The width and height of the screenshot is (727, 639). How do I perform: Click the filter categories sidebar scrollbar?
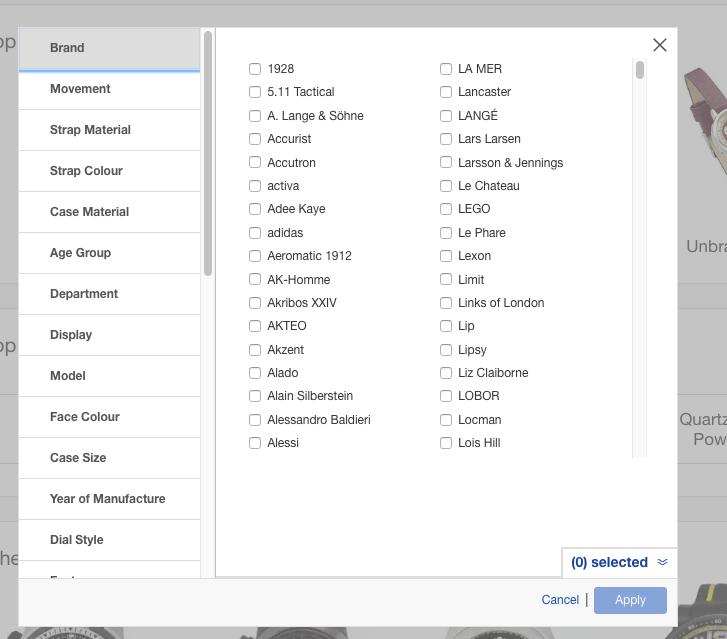click(x=208, y=153)
